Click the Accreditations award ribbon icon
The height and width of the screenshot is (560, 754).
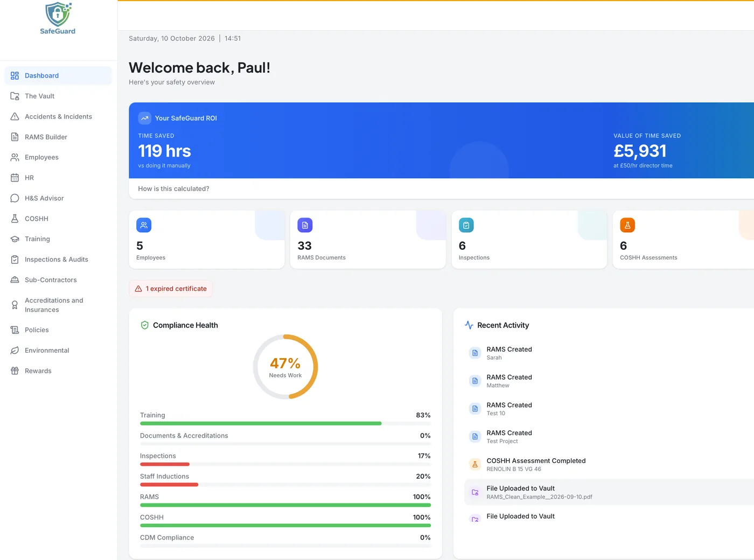tap(15, 305)
